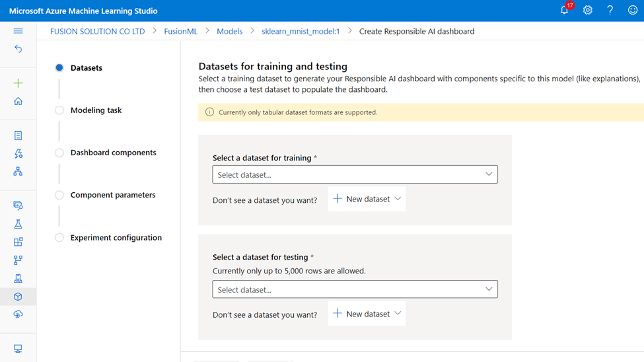Open Automated ML lightning icon
The height and width of the screenshot is (362, 644).
click(18, 153)
